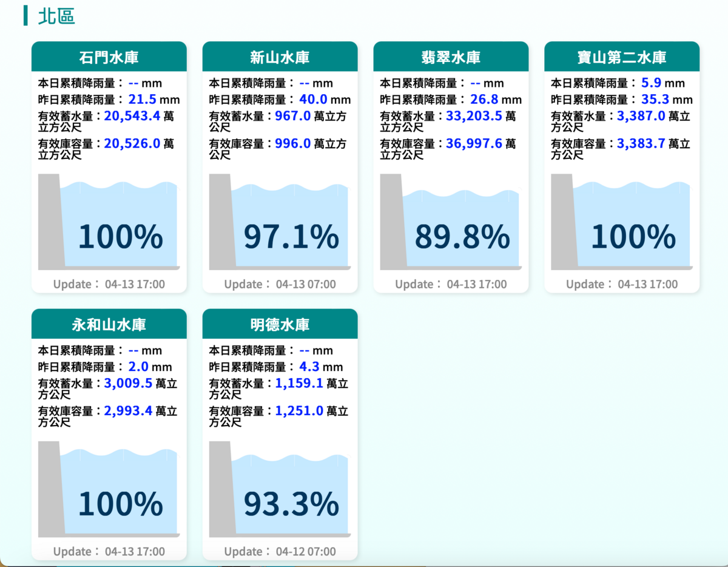Click 石門水庫 reservoir level graphic showing 100%
Image resolution: width=728 pixels, height=567 pixels.
point(109,222)
